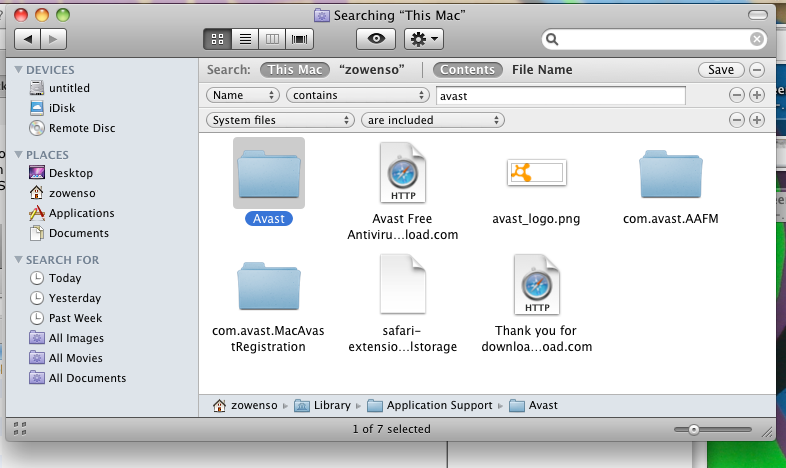Screen dimensions: 786x468
Task: Go back with the left arrow button
Action: point(28,39)
